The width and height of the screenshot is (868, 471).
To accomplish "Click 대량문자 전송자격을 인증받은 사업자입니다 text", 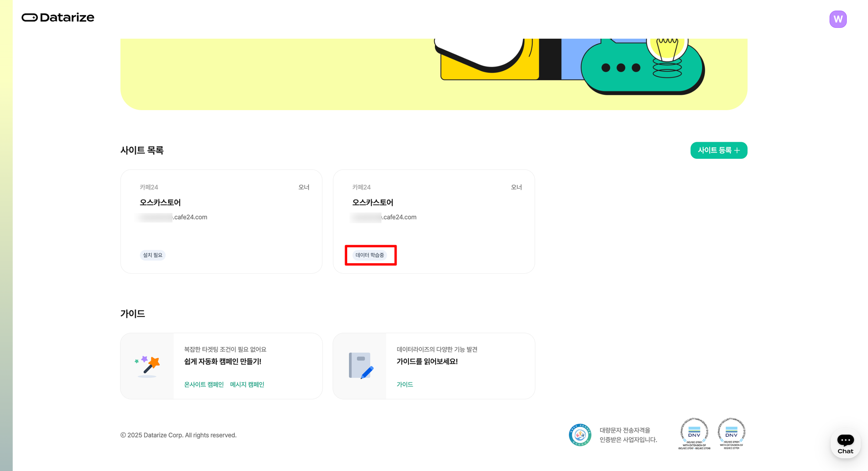I will point(628,435).
